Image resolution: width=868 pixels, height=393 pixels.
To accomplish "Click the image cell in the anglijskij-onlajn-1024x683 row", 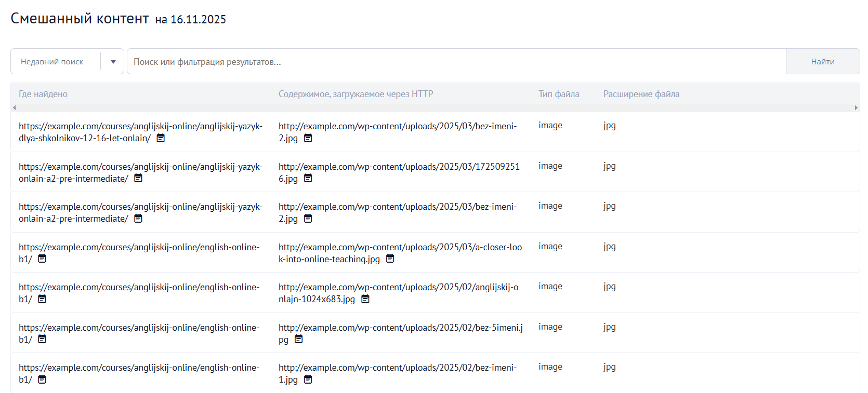I will [x=550, y=287].
